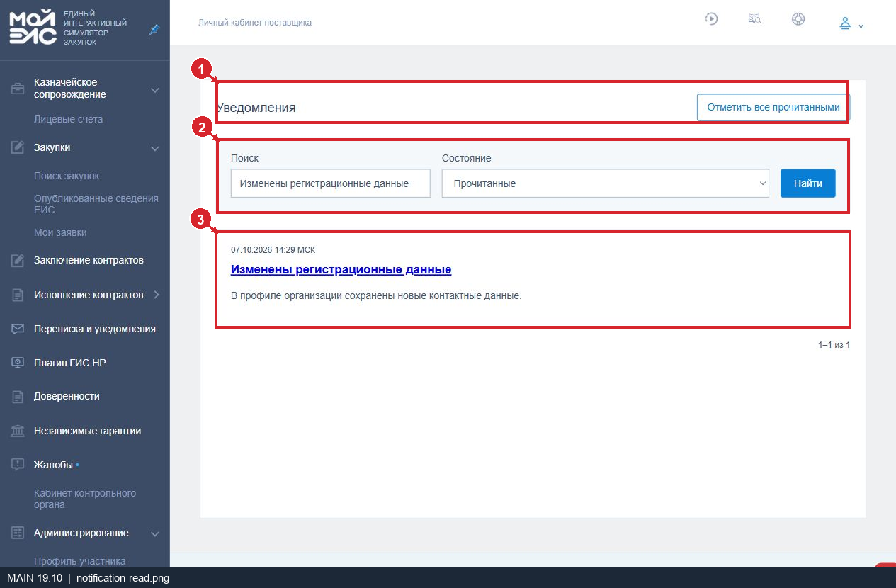Open the Состояние dropdown

point(606,183)
